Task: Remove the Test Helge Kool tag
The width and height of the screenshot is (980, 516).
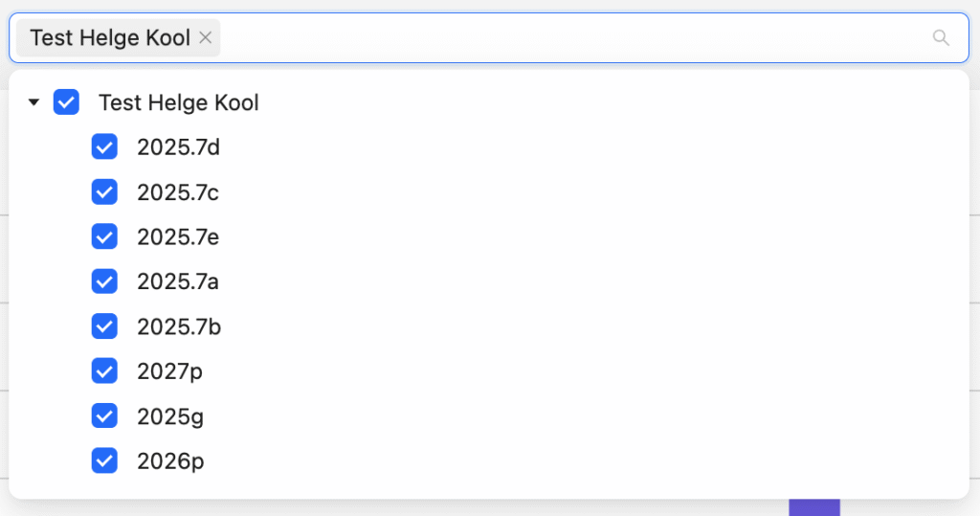Action: (205, 38)
